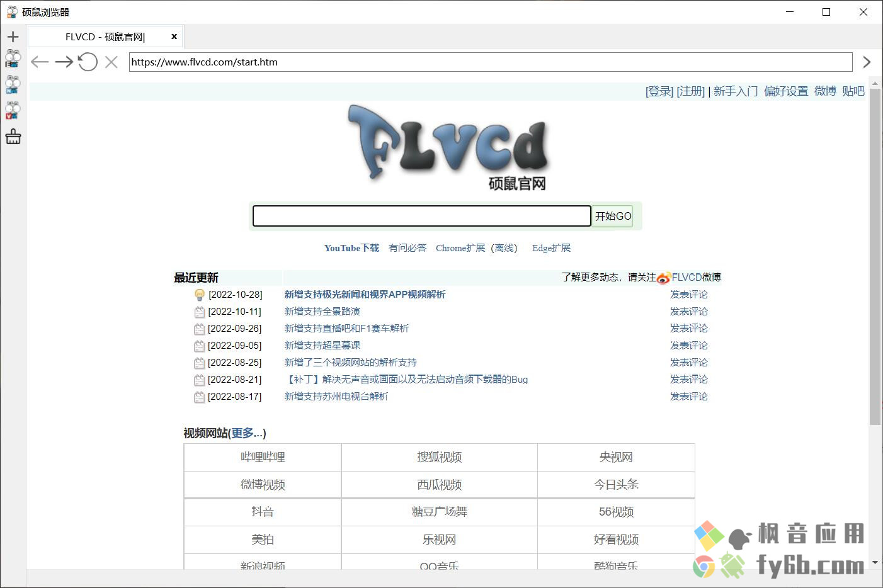Click the 开始GO button

pyautogui.click(x=613, y=216)
